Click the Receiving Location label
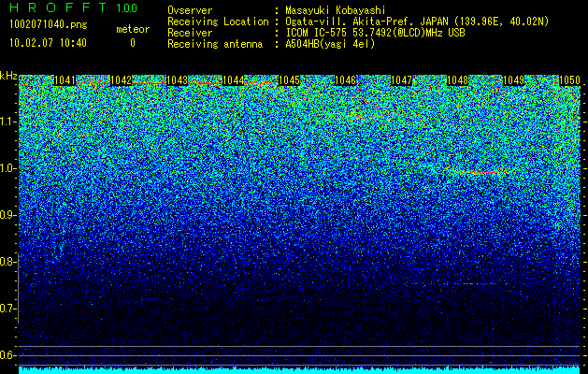 [x=218, y=22]
